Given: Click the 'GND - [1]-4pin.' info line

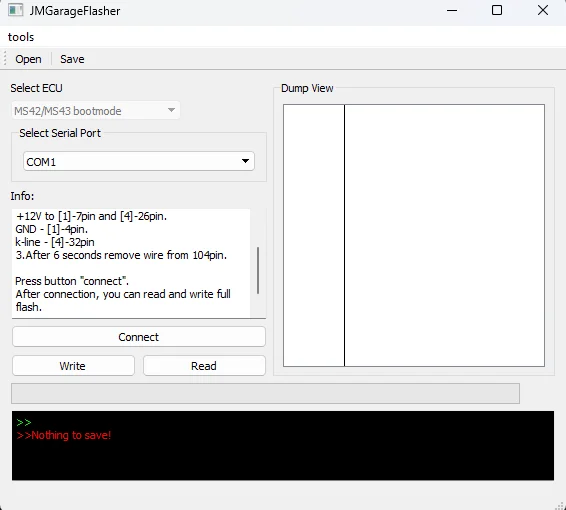Looking at the screenshot, I should 52,229.
